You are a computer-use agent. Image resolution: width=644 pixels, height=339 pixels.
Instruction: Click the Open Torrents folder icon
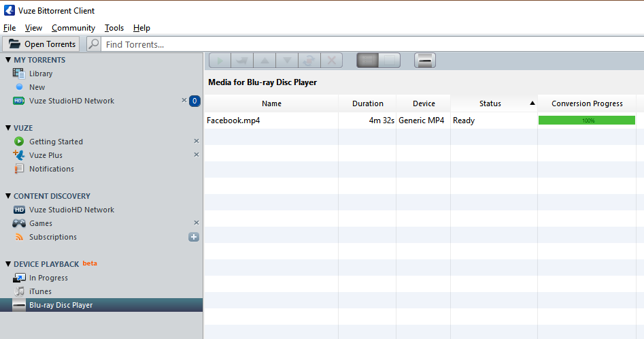click(14, 44)
